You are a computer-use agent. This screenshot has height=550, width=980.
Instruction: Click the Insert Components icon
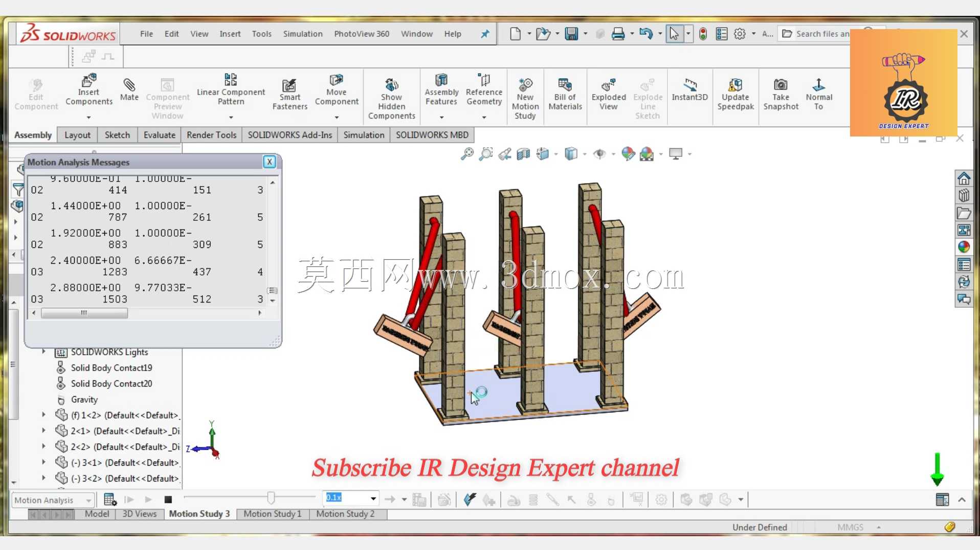88,80
